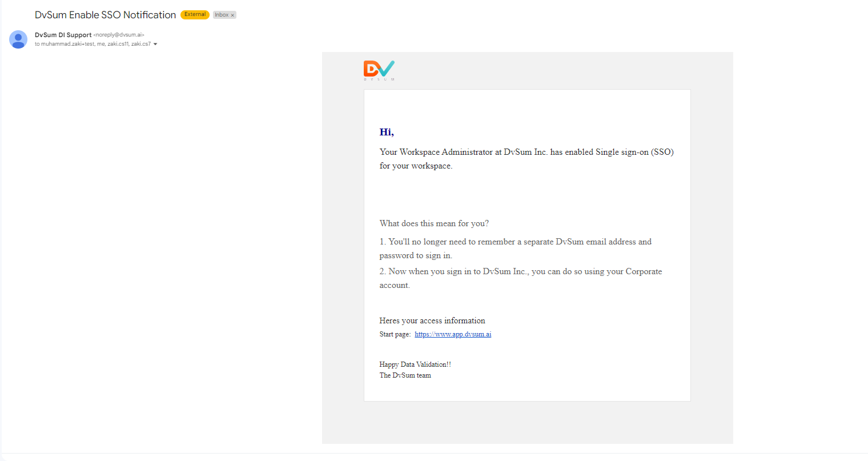Image resolution: width=868 pixels, height=461 pixels.
Task: Click 'Happy Data Validation!!' text
Action: pos(415,364)
